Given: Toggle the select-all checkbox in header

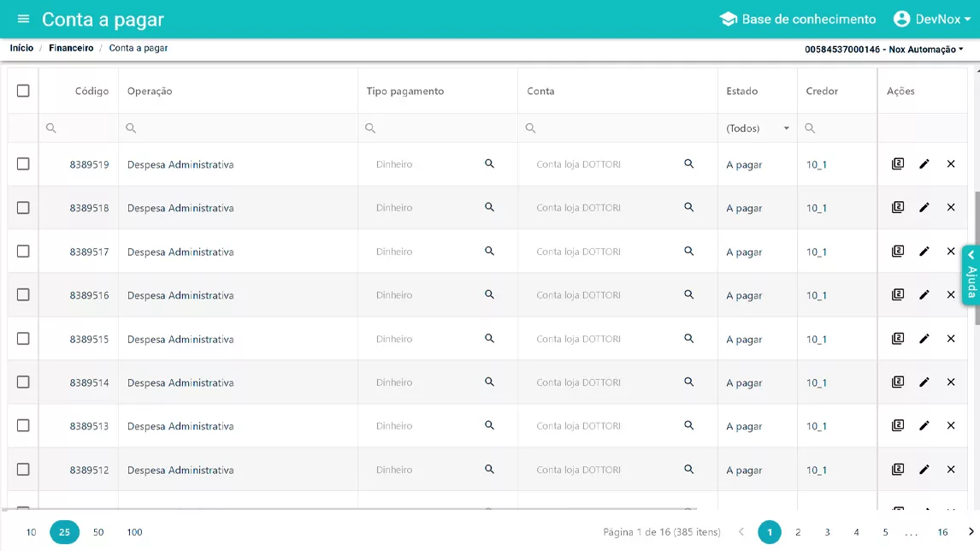Looking at the screenshot, I should [x=23, y=91].
